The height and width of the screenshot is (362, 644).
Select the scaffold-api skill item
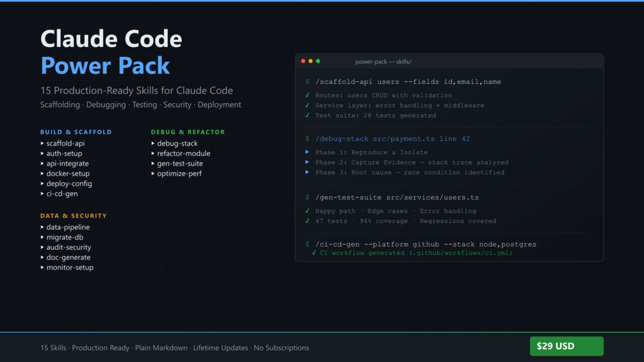[65, 144]
